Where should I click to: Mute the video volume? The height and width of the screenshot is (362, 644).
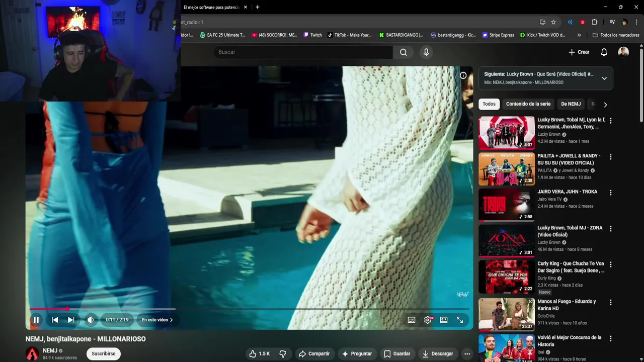coord(91,320)
